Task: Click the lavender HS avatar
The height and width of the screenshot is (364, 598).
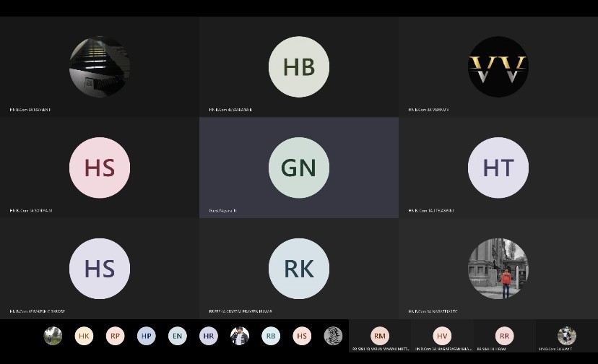Action: [100, 269]
